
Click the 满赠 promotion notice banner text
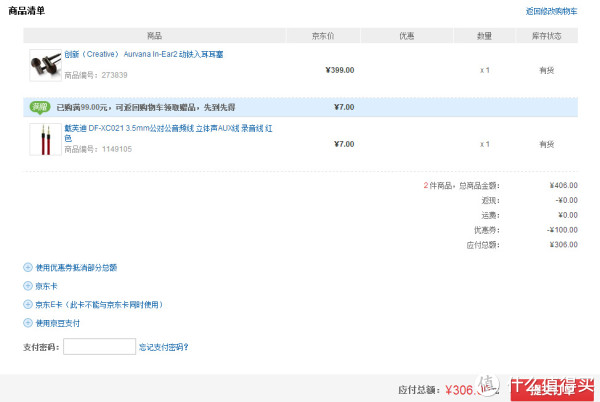coord(146,107)
